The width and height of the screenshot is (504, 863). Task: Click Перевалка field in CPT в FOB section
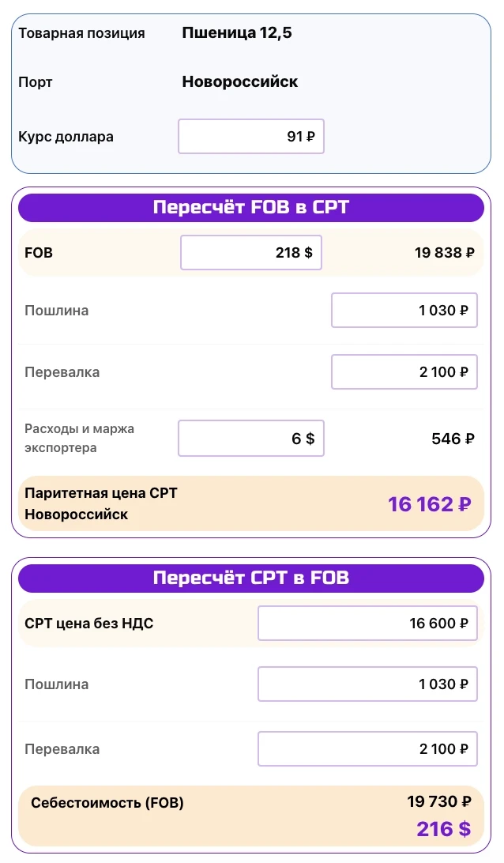tap(367, 749)
